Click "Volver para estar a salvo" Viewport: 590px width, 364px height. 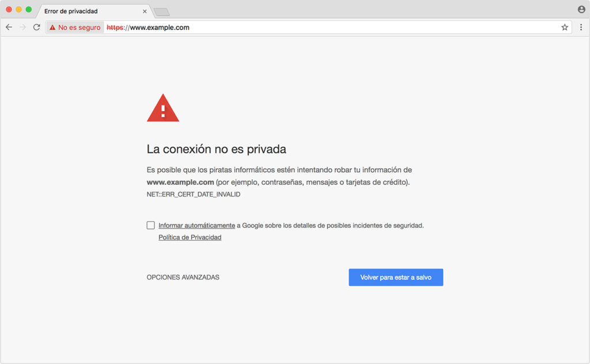click(396, 277)
